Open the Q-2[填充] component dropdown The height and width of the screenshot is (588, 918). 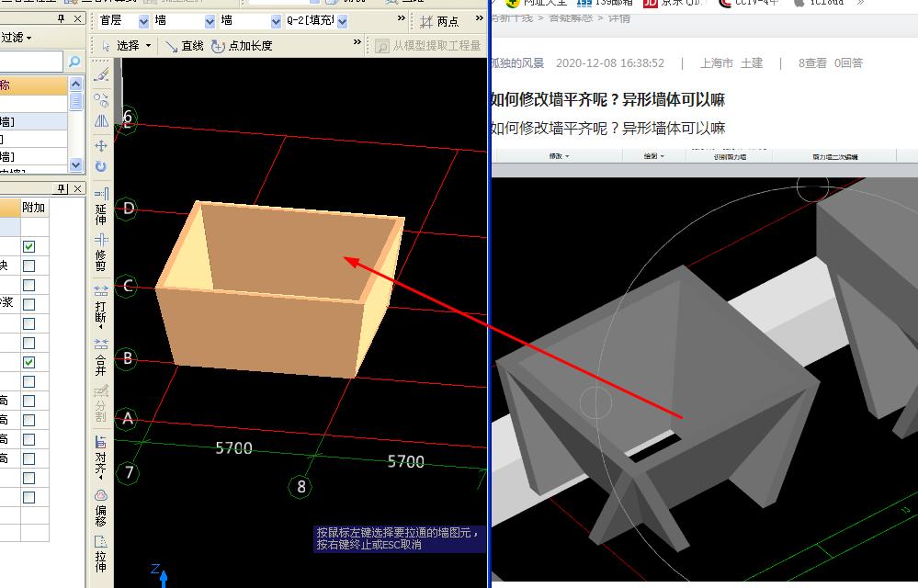[x=343, y=22]
